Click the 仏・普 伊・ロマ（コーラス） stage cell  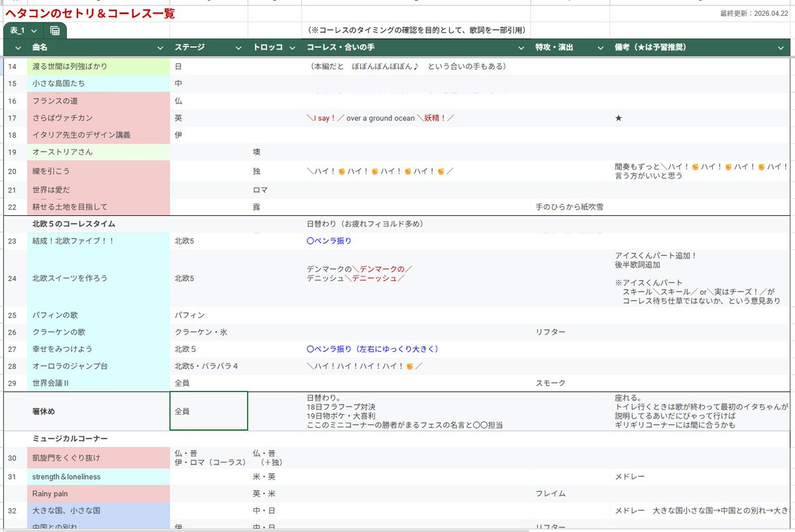coord(209,458)
